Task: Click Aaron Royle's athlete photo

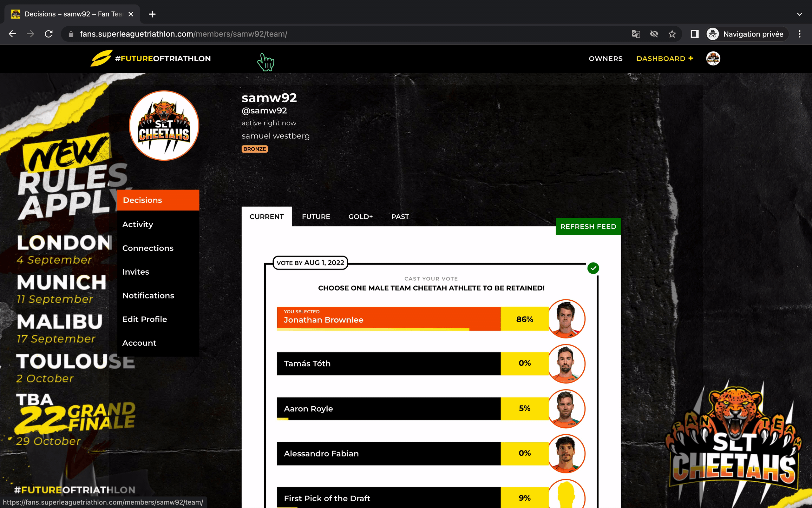Action: (x=566, y=409)
